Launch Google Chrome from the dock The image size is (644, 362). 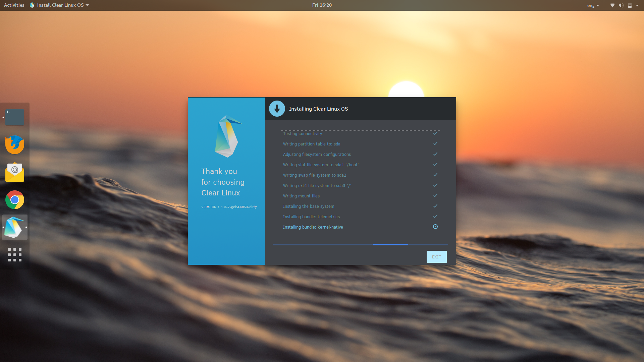coord(15,200)
